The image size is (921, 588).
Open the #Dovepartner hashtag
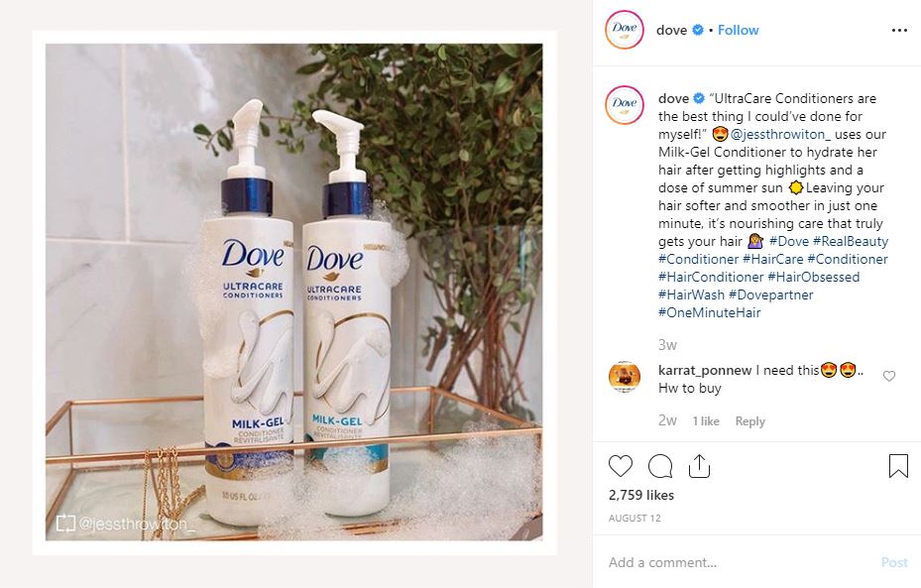click(770, 294)
